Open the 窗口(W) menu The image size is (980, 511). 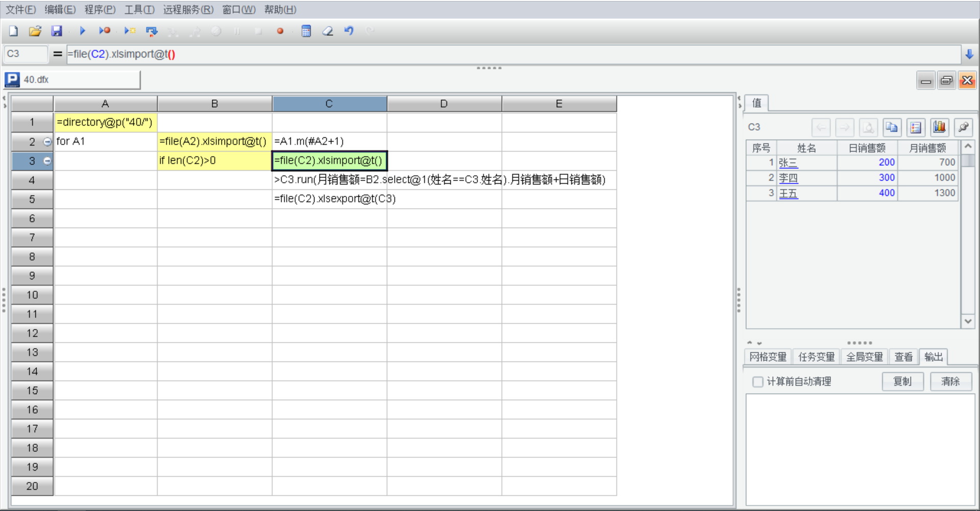[239, 10]
